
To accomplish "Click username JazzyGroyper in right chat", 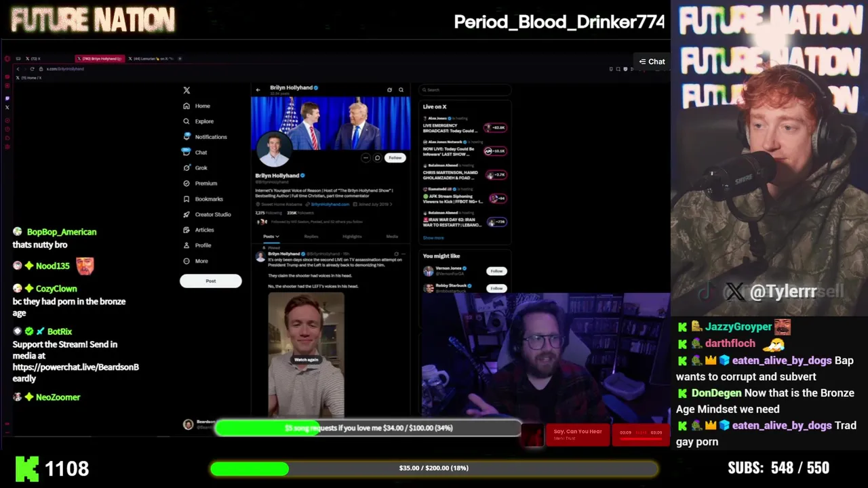I will [x=738, y=327].
